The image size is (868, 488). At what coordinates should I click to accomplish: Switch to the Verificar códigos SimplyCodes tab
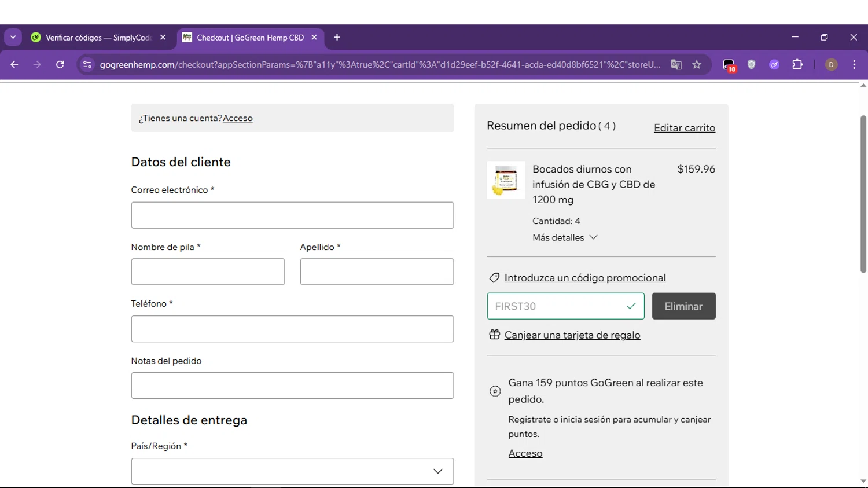coord(98,38)
